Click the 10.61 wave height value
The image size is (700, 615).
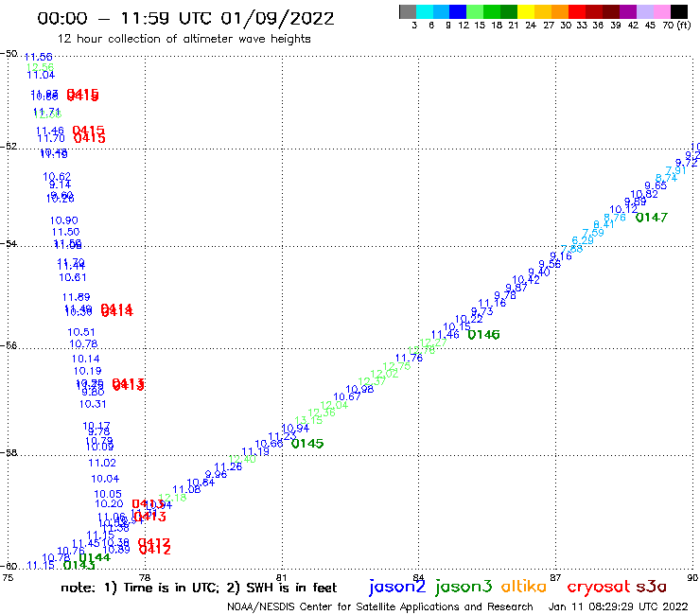pos(73,278)
